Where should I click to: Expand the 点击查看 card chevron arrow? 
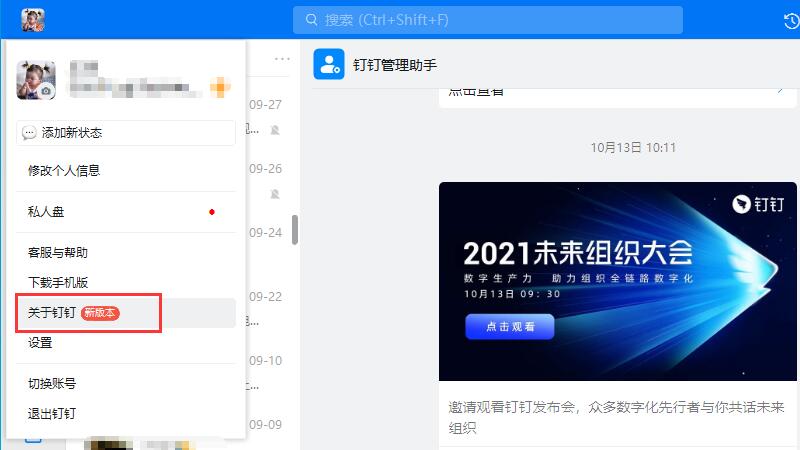(x=780, y=90)
